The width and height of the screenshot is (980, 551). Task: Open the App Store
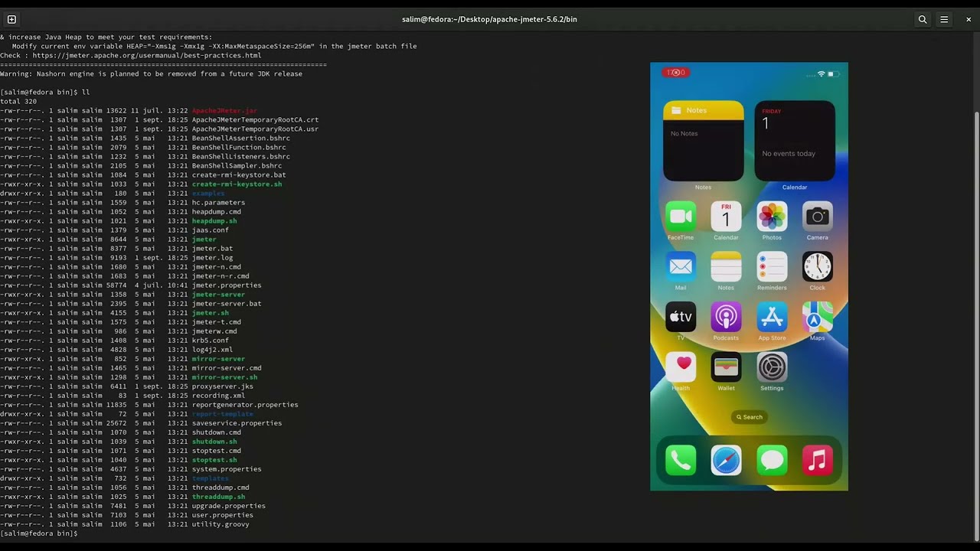[772, 317]
